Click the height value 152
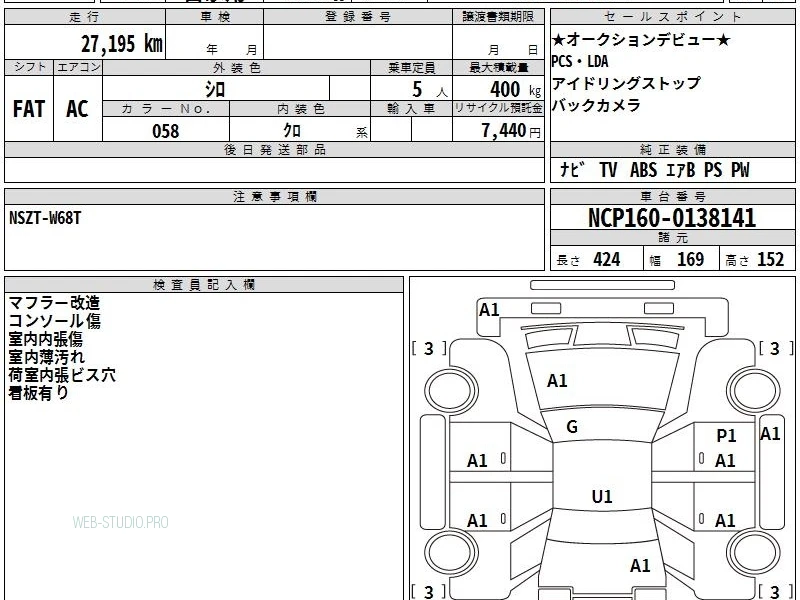Viewport: 800px width, 600px height. pos(770,259)
